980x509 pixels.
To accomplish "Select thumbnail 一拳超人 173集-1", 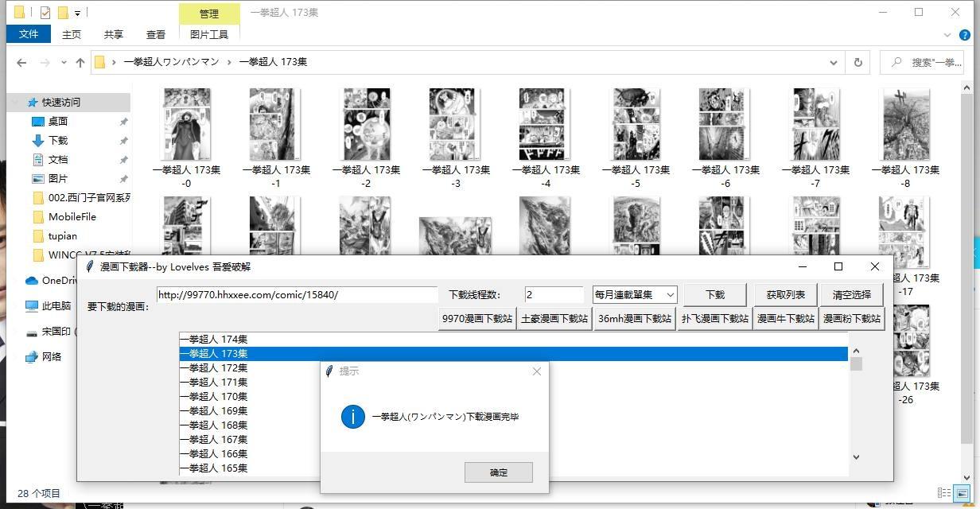I will pyautogui.click(x=276, y=137).
